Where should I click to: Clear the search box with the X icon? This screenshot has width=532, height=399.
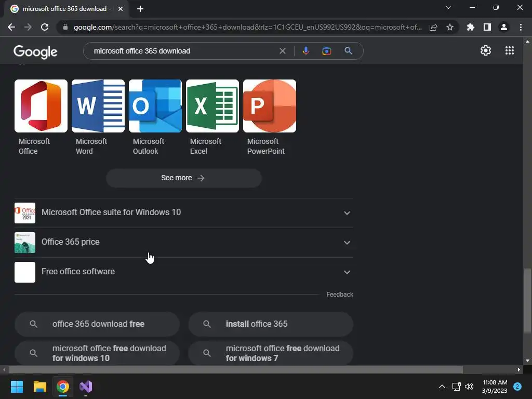click(282, 51)
